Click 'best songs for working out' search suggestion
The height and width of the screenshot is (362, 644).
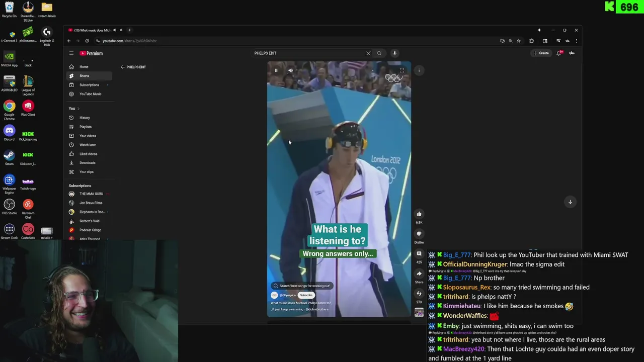[x=302, y=286]
